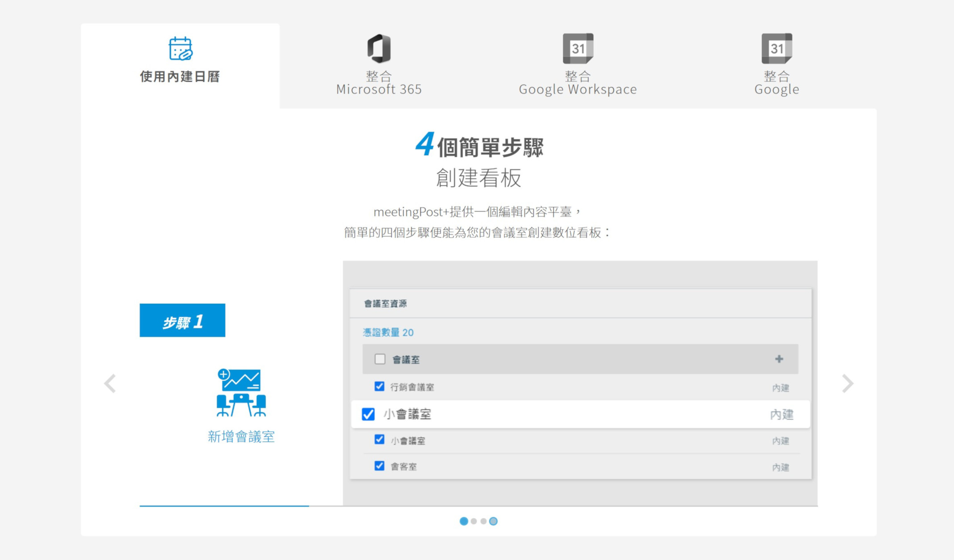Click the add meeting room illustration icon
This screenshot has height=560, width=954.
[x=241, y=392]
